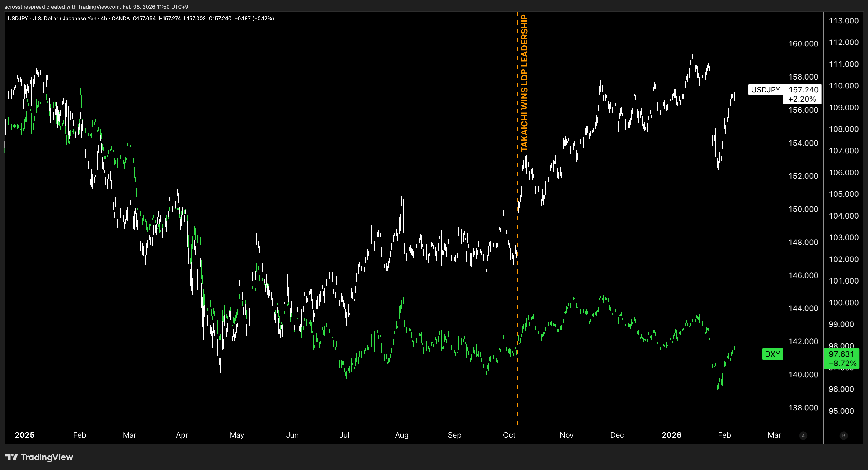Click the 140.000 level on the USDJPY price axis

point(803,375)
